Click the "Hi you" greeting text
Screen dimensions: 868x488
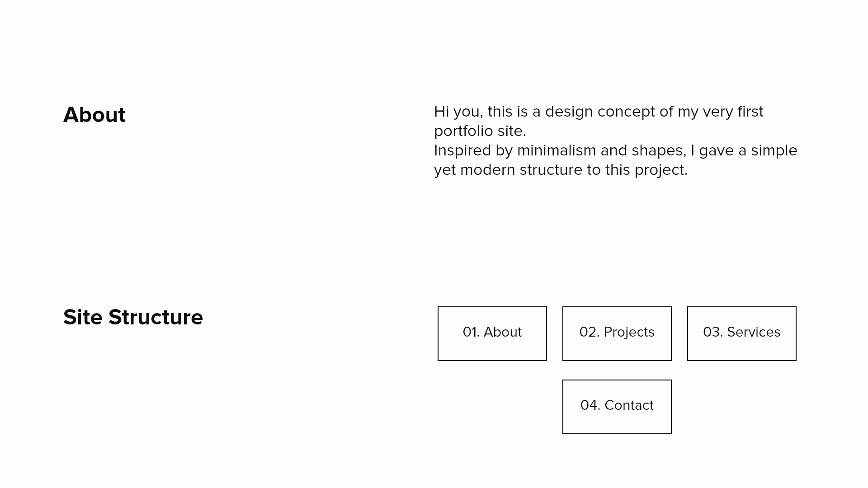[x=457, y=112]
